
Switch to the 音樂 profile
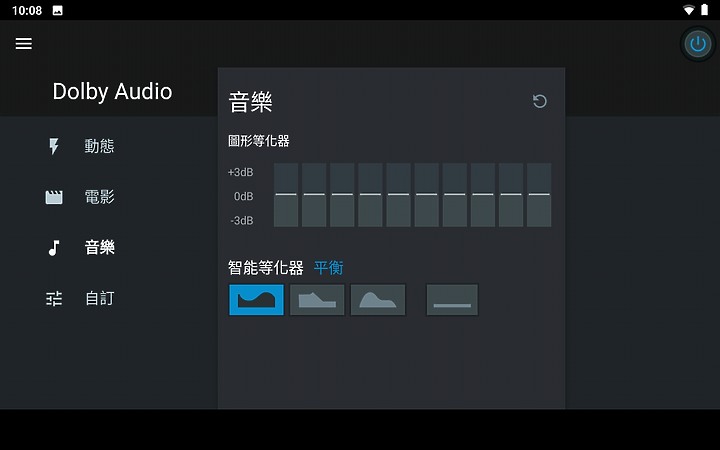[x=99, y=248]
